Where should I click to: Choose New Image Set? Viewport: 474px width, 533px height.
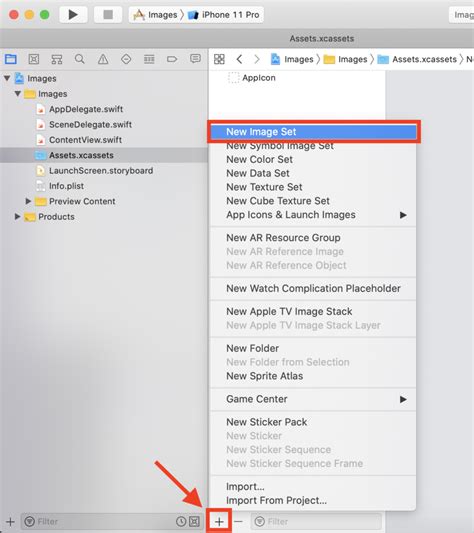pos(313,132)
